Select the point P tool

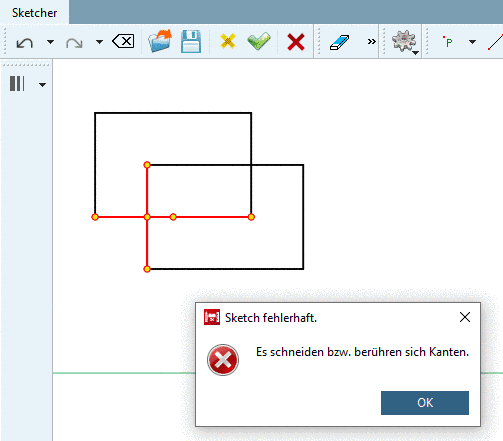(448, 42)
